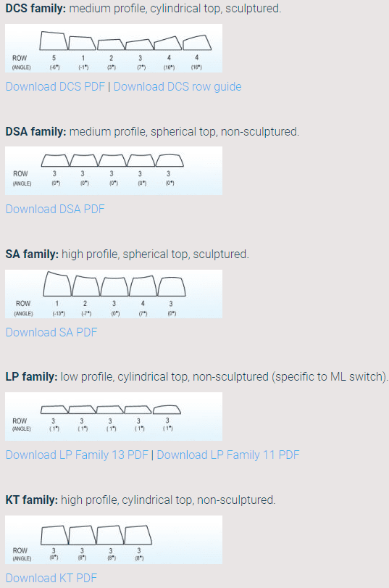
Task: Click the Download KT PDF link
Action: [x=51, y=578]
